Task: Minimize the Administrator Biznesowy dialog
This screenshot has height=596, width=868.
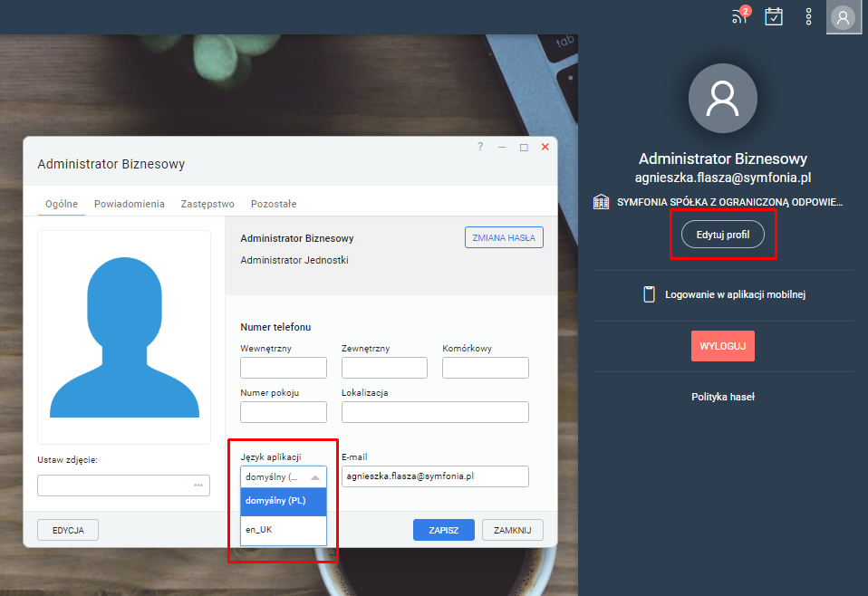Action: pos(502,148)
